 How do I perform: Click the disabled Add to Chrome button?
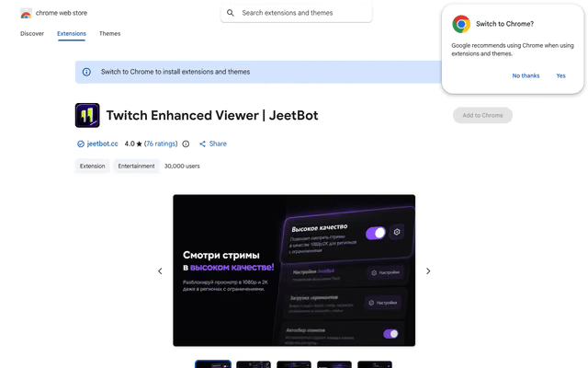coord(482,115)
